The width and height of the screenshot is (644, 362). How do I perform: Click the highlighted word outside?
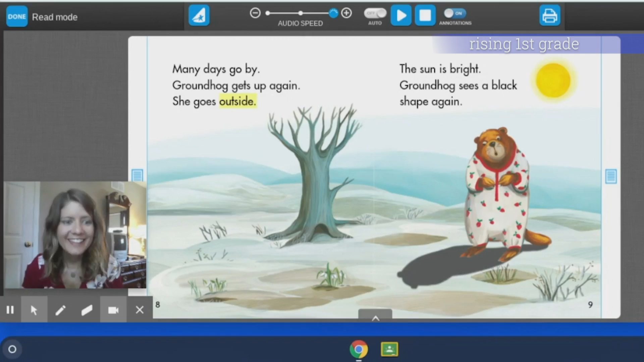(x=238, y=101)
